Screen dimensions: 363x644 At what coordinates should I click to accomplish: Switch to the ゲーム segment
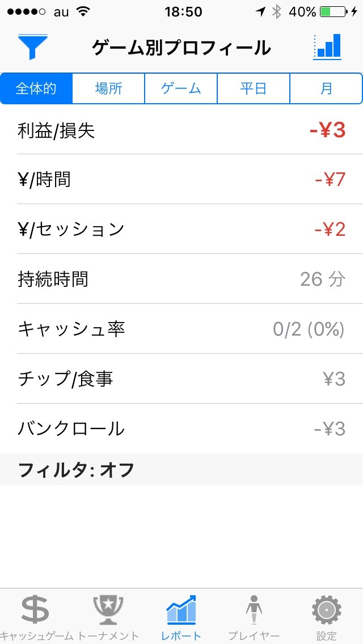[x=181, y=88]
